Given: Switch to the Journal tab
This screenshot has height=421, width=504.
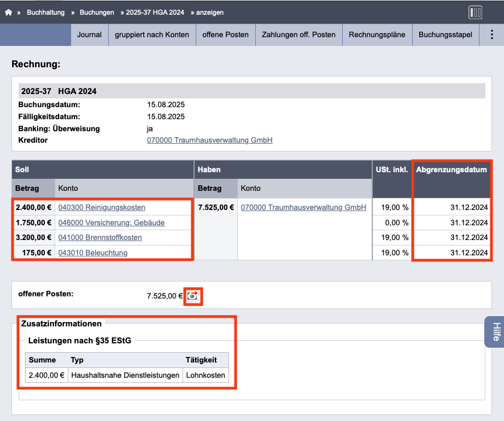Looking at the screenshot, I should coord(89,34).
